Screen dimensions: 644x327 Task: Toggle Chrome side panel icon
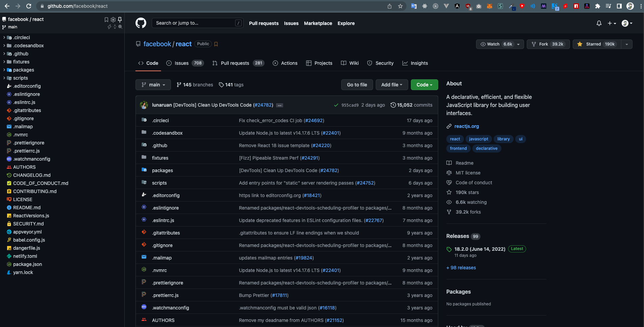click(x=619, y=6)
